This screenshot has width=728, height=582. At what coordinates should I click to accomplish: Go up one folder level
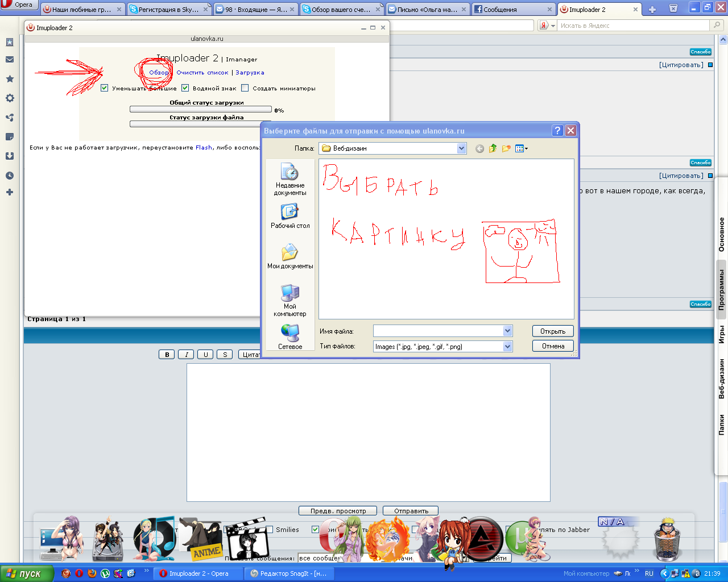click(493, 148)
